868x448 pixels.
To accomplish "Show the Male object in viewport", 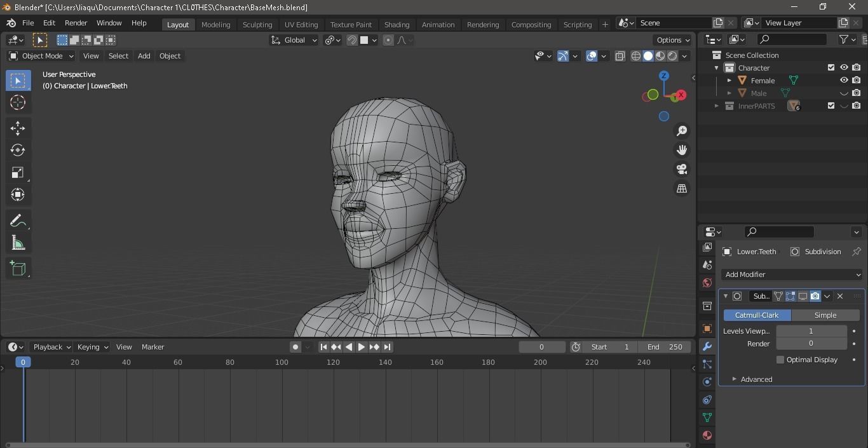I will [x=844, y=93].
